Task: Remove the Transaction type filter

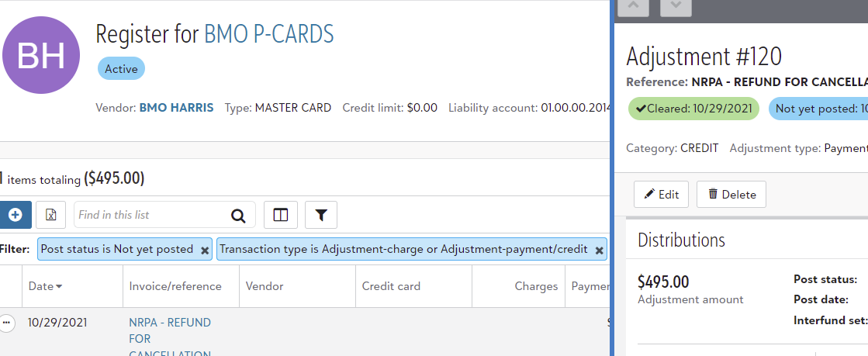Action: 599,251
